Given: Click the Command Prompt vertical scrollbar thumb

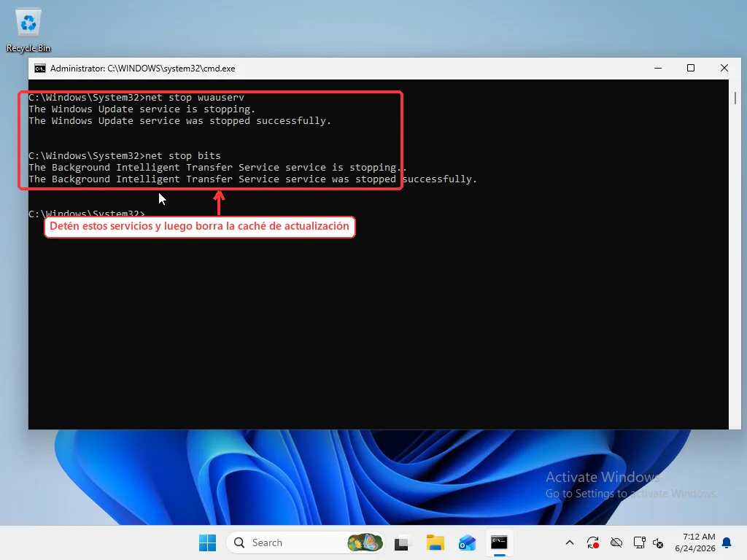Looking at the screenshot, I should click(735, 98).
